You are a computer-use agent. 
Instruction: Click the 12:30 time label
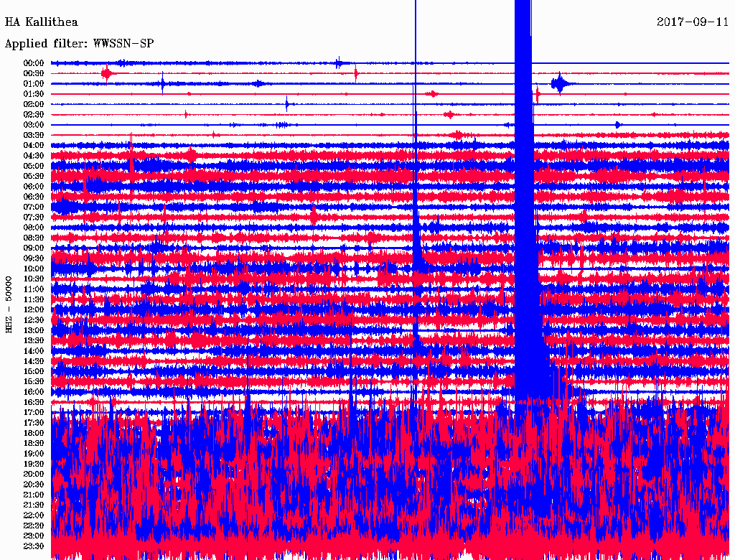(34, 320)
